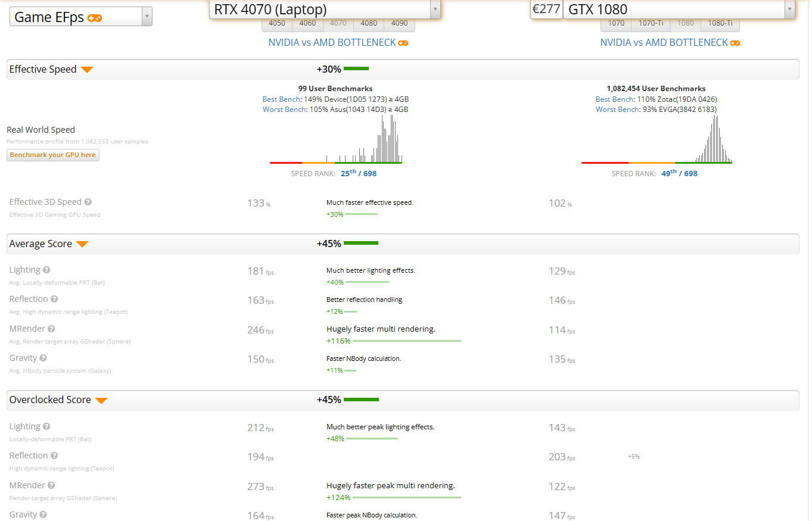Screen dimensions: 812x521
Task: Click the gamepad icon in Game EFps dropdown
Action: click(95, 18)
